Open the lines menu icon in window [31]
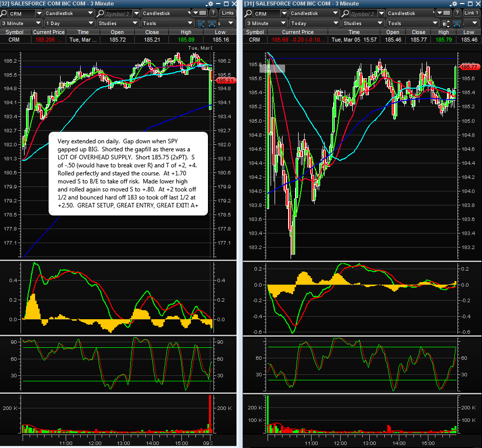The width and height of the screenshot is (482, 448). pyautogui.click(x=444, y=13)
